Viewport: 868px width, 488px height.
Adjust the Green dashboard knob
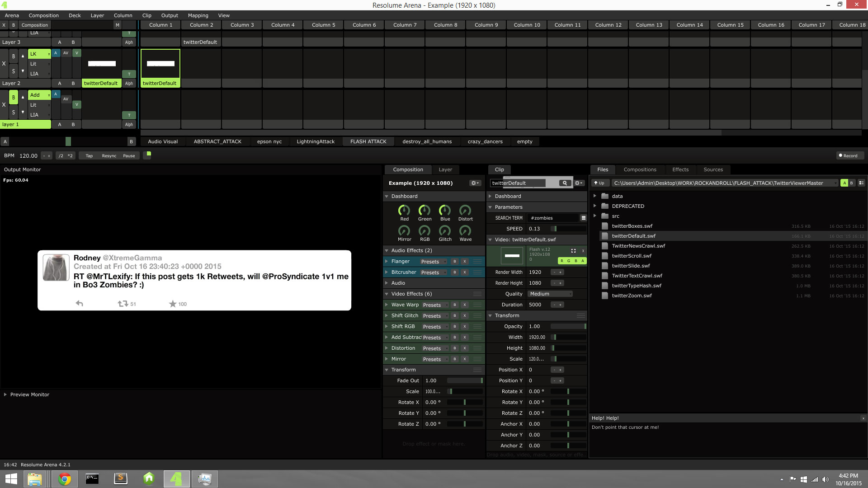coord(425,210)
